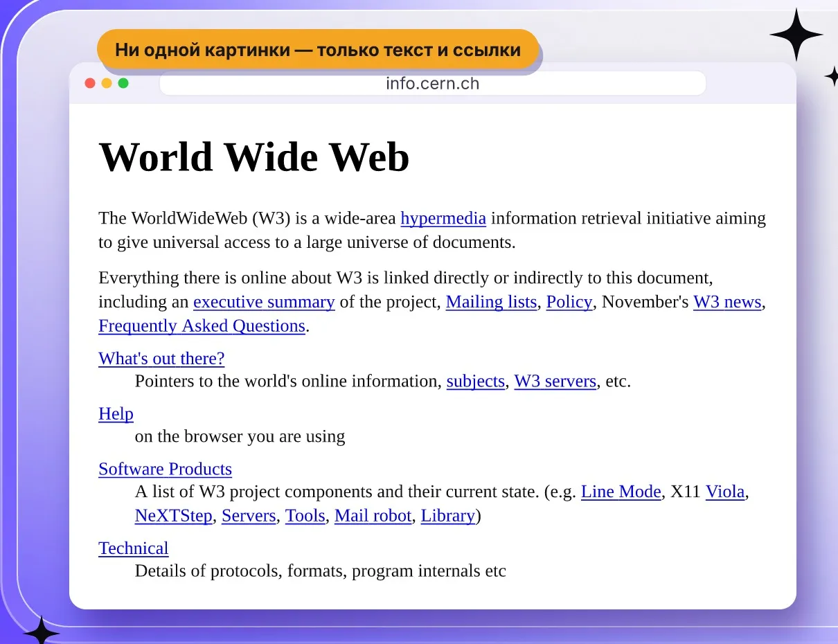Click text "on the browser you are using"
838x644 pixels.
click(x=240, y=437)
